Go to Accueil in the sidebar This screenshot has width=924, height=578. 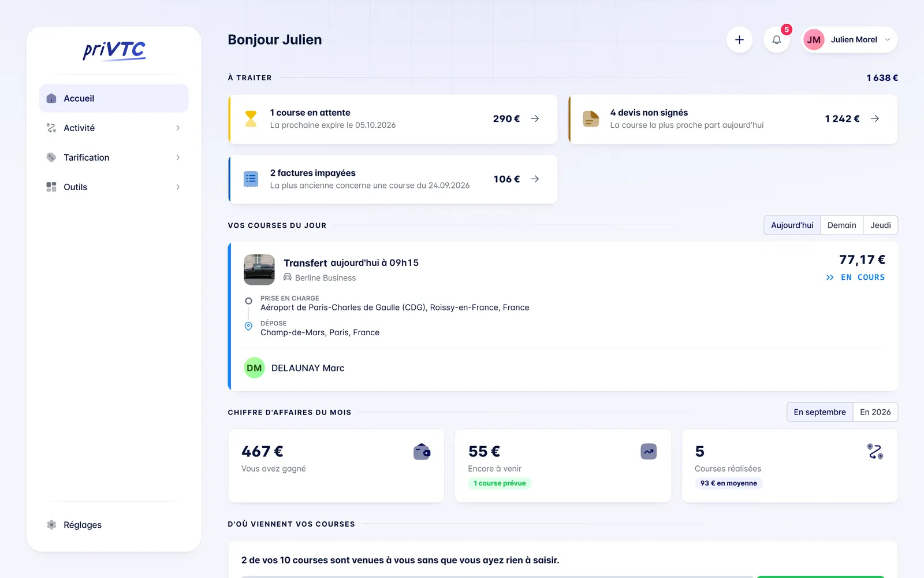(114, 98)
